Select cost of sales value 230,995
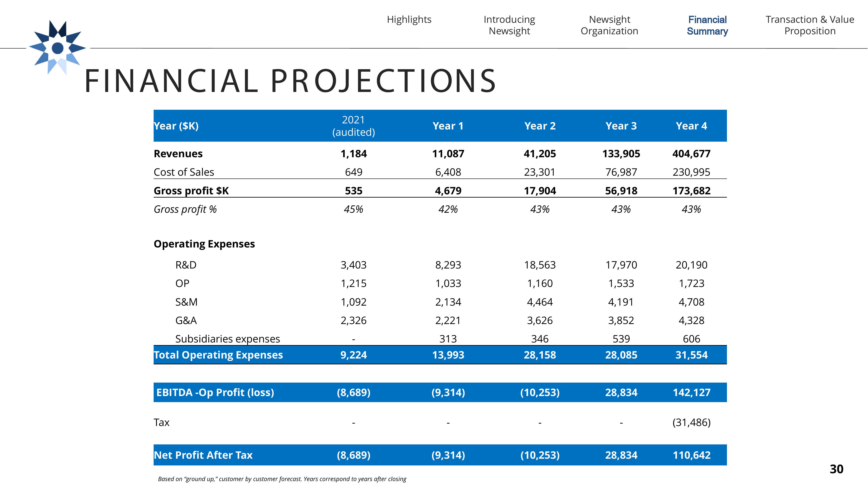868x488 pixels. point(691,172)
